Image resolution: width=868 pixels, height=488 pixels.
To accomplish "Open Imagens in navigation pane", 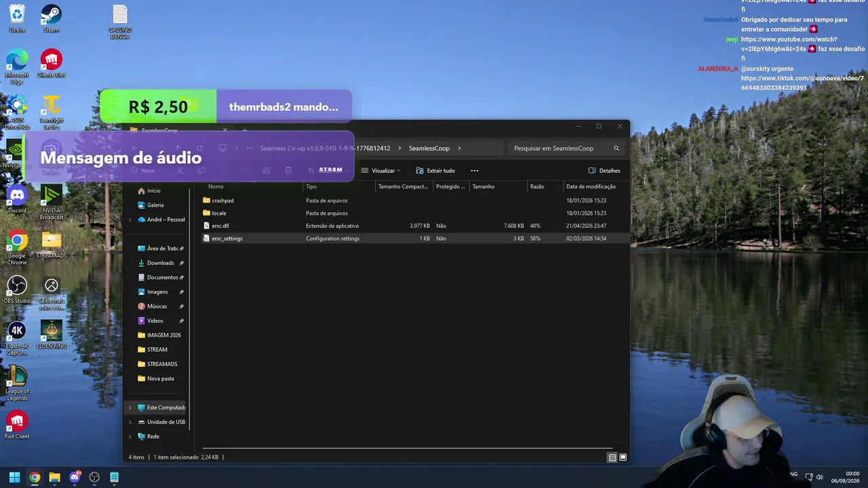I will (157, 292).
